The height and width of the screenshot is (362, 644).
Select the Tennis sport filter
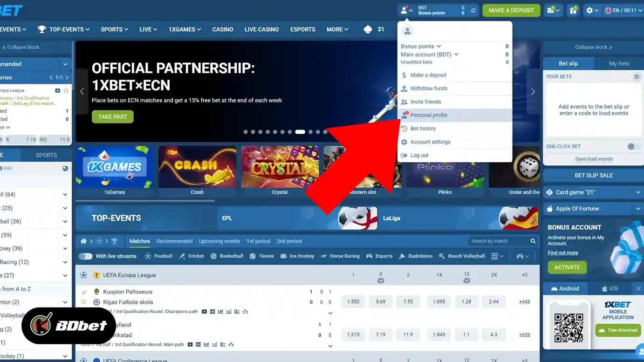coord(262,256)
